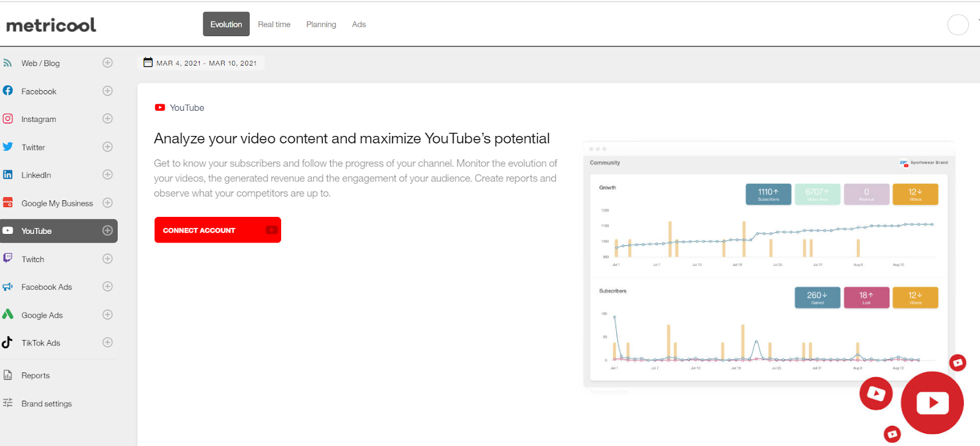Open the date range picker Mar 4 - Mar 10
The height and width of the screenshot is (446, 980).
click(200, 62)
